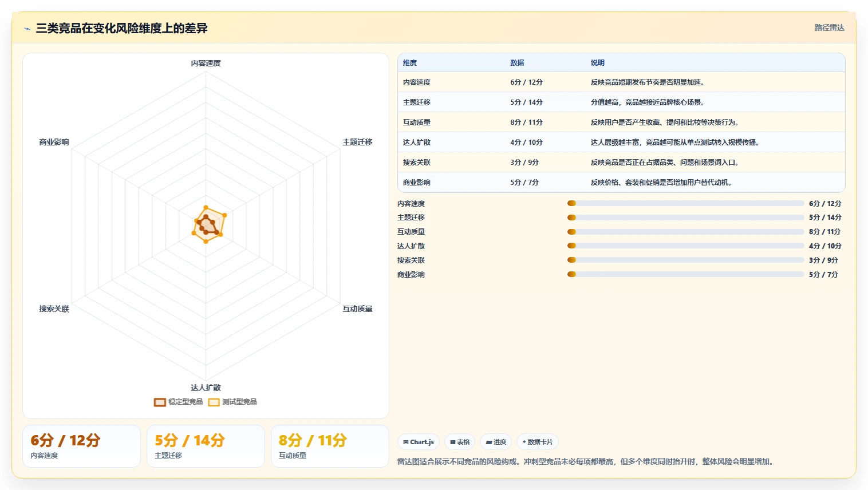Viewport: 868px width, 490px height.
Task: Click the 达人扩散 progress bar
Action: click(685, 246)
